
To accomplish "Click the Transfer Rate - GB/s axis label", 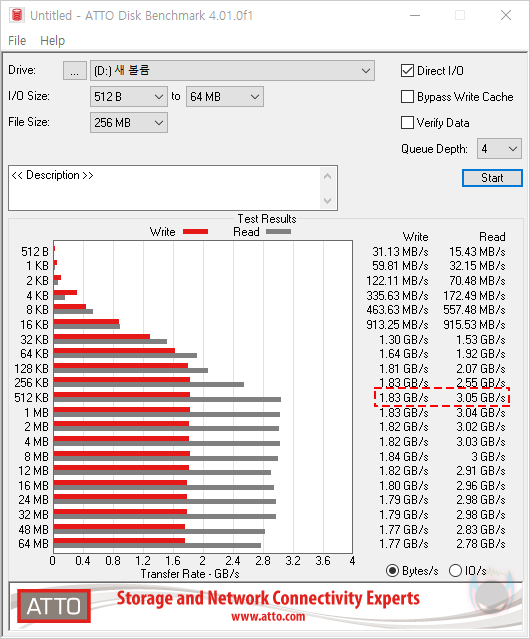I will (x=190, y=574).
